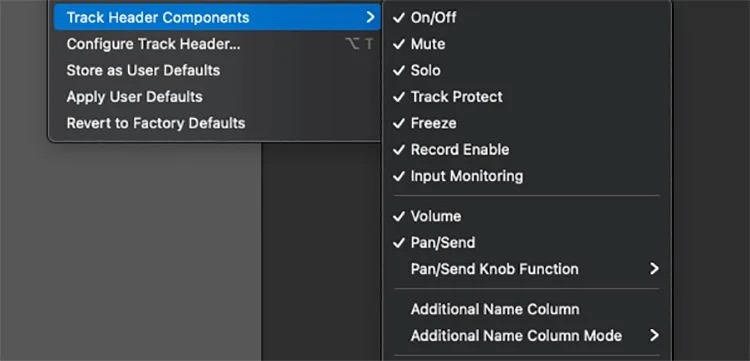Toggle the Mute component checkmark

(x=526, y=44)
